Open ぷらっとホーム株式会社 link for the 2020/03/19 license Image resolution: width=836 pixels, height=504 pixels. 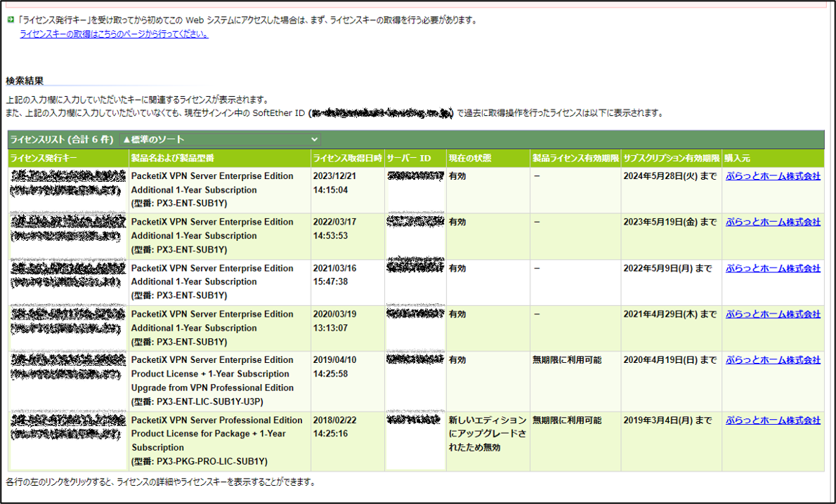pos(773,314)
